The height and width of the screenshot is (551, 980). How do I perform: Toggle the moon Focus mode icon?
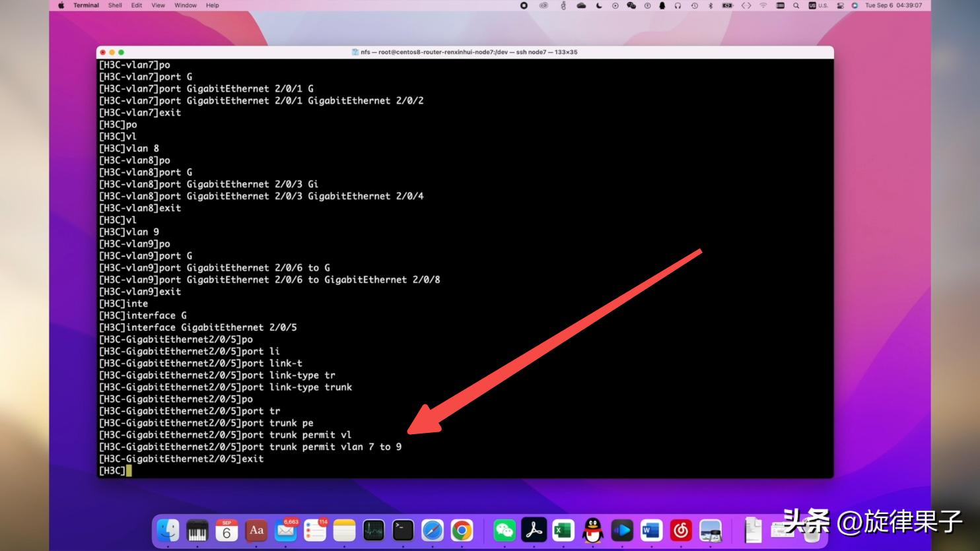pyautogui.click(x=599, y=5)
